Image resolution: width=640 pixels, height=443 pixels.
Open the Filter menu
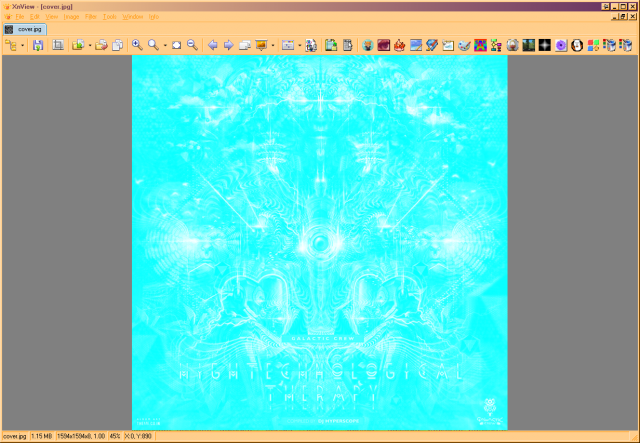(91, 17)
